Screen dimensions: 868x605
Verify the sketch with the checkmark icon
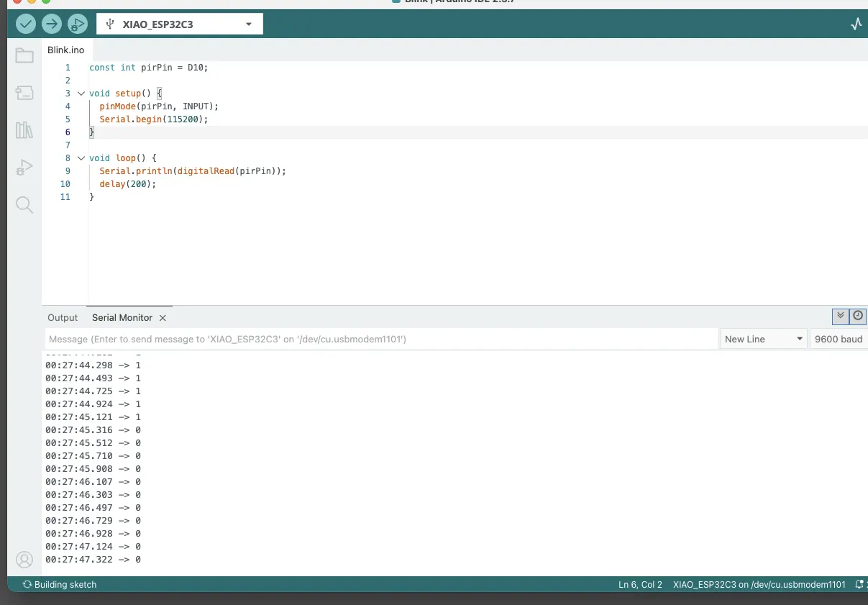click(25, 24)
